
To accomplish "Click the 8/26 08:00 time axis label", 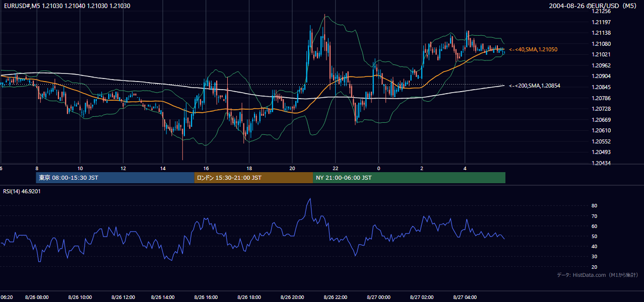I will (x=36, y=297).
